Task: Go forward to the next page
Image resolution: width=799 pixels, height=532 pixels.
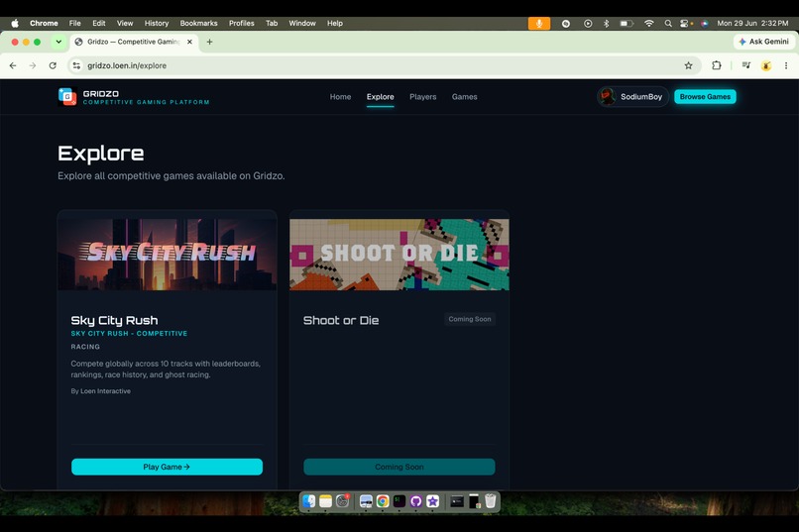Action: pos(33,65)
